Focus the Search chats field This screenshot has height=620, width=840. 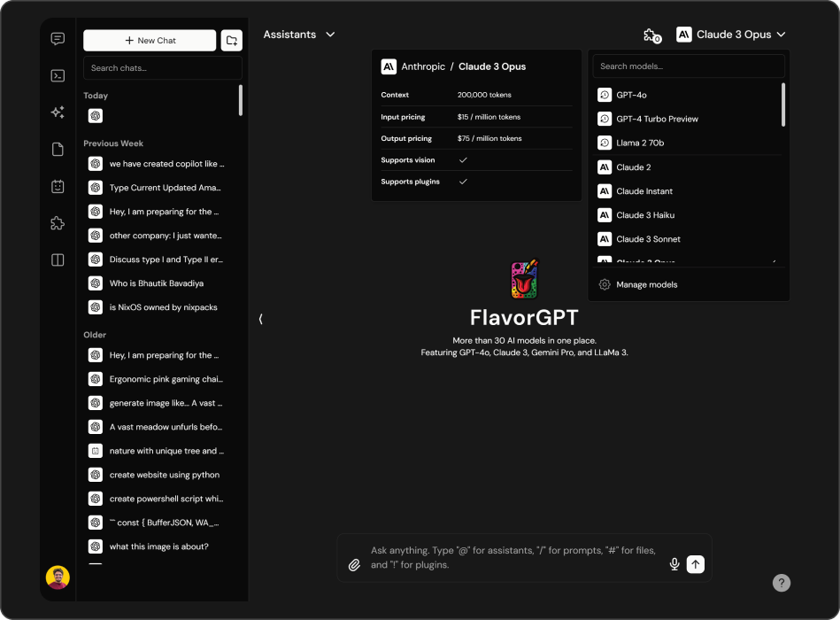163,68
